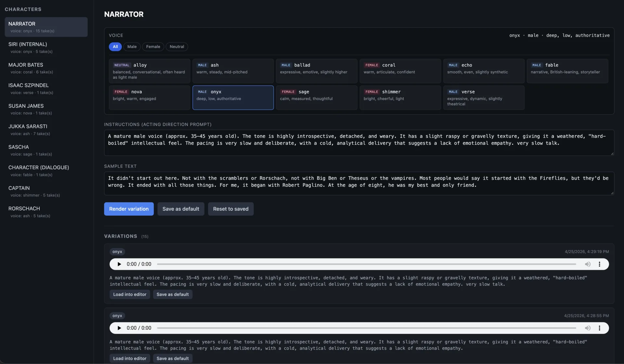Play the 4:29:19 PM variation audio
Viewport: 624px width, 364px height.
click(x=119, y=264)
